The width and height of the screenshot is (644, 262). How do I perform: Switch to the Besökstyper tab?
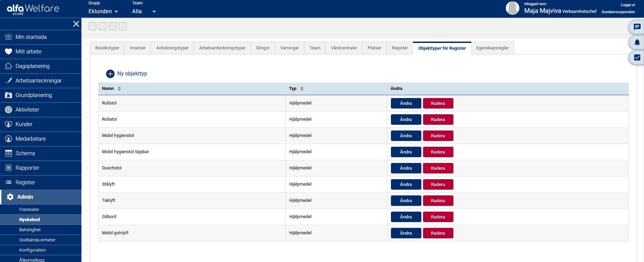coord(107,48)
